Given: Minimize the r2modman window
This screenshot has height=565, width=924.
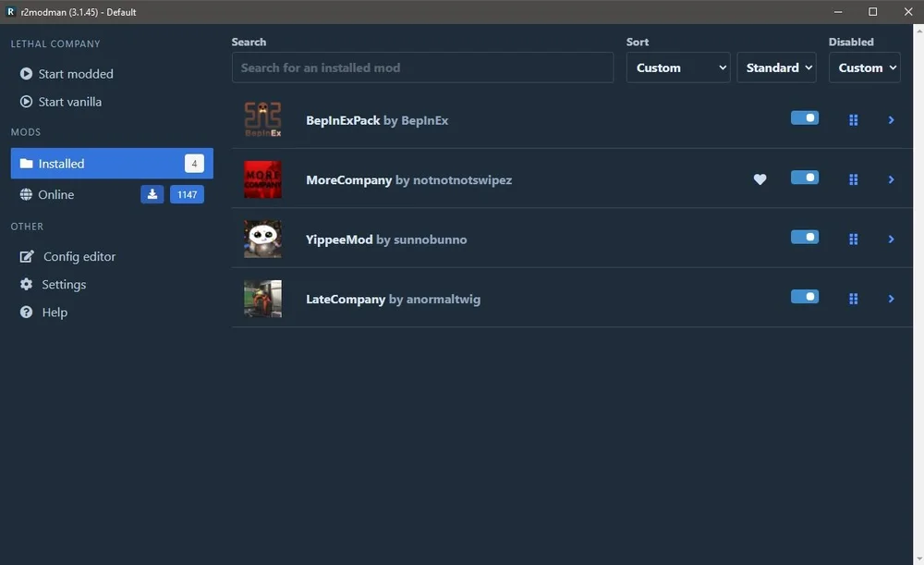Looking at the screenshot, I should pos(838,12).
